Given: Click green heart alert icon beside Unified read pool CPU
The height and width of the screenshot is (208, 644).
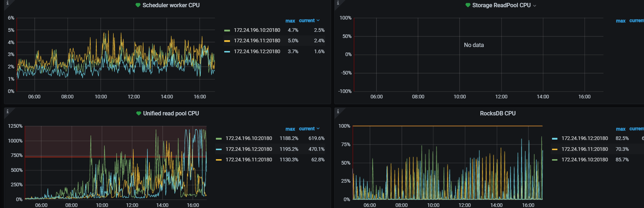Looking at the screenshot, I should coord(138,113).
